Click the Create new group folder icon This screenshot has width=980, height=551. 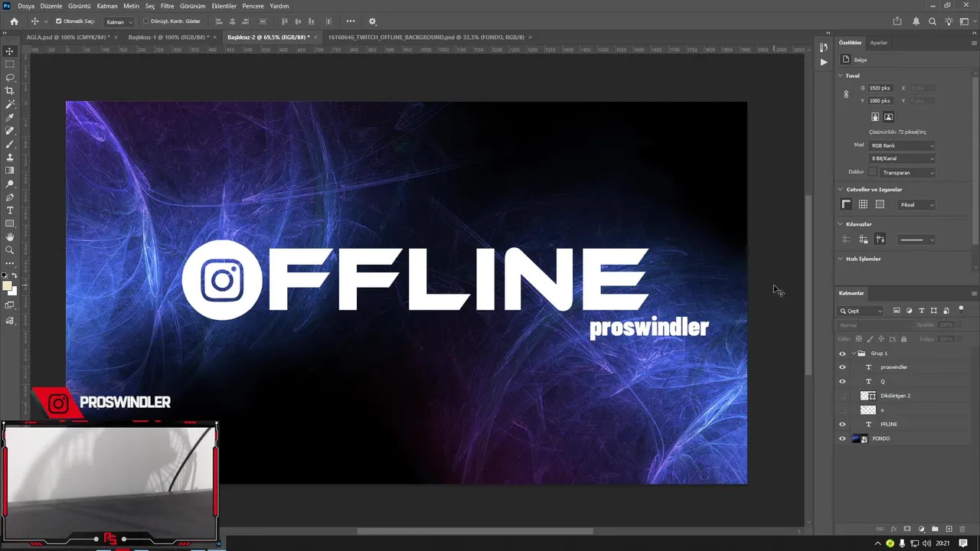(x=935, y=529)
